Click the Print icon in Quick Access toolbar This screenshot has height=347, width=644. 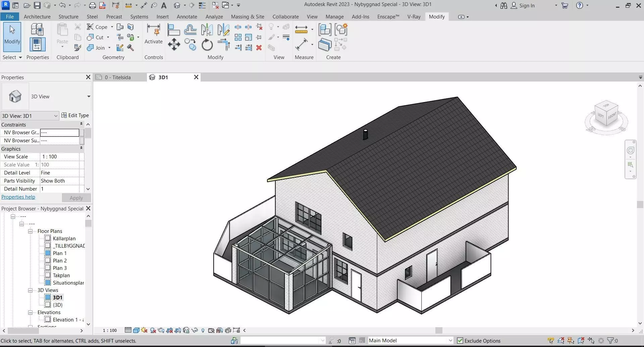pyautogui.click(x=92, y=5)
